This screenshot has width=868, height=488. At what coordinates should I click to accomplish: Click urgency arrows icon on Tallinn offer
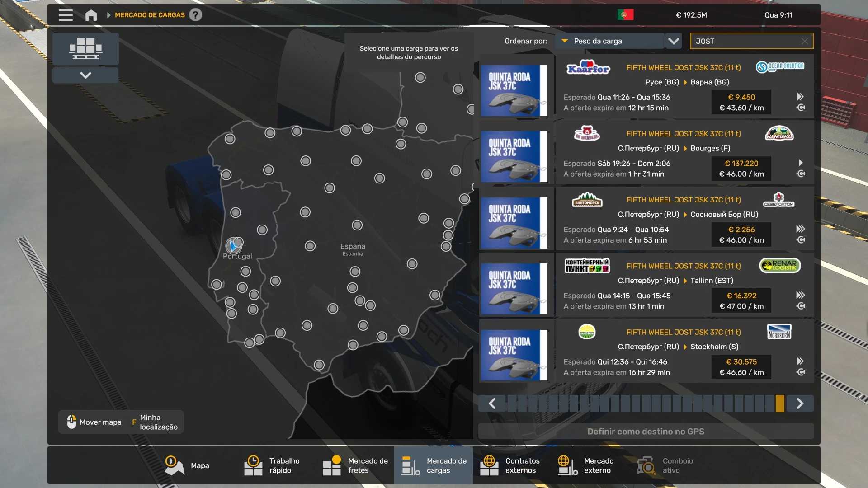(x=800, y=295)
